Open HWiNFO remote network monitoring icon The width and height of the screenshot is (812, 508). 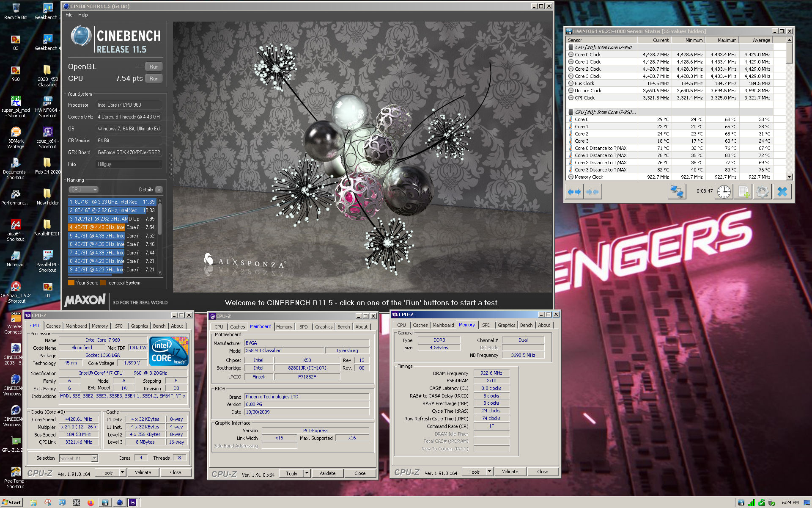coord(677,192)
